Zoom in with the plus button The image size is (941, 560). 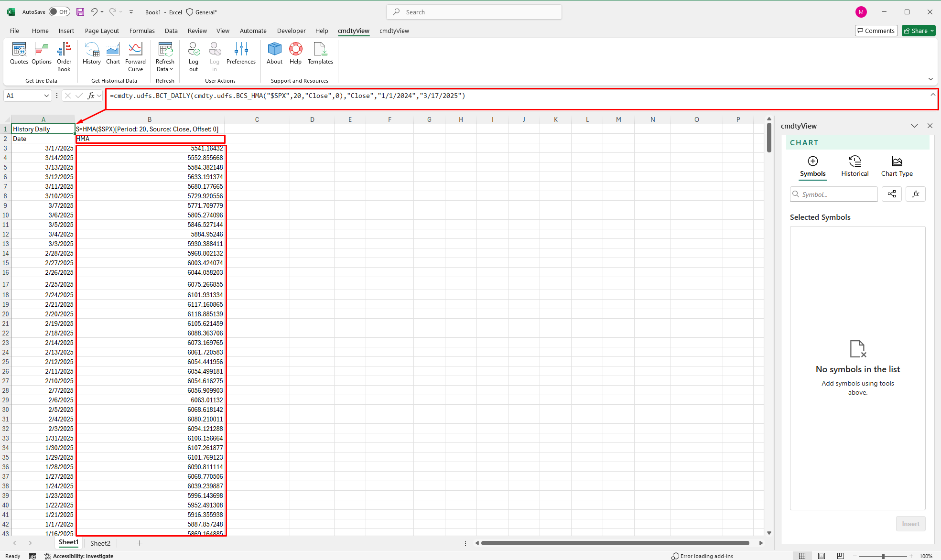[x=911, y=556]
